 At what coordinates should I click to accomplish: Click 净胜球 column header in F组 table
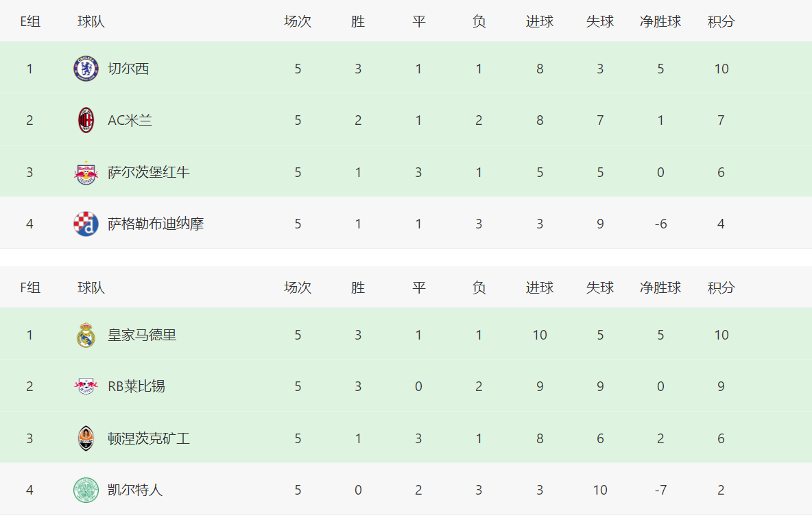click(x=660, y=287)
